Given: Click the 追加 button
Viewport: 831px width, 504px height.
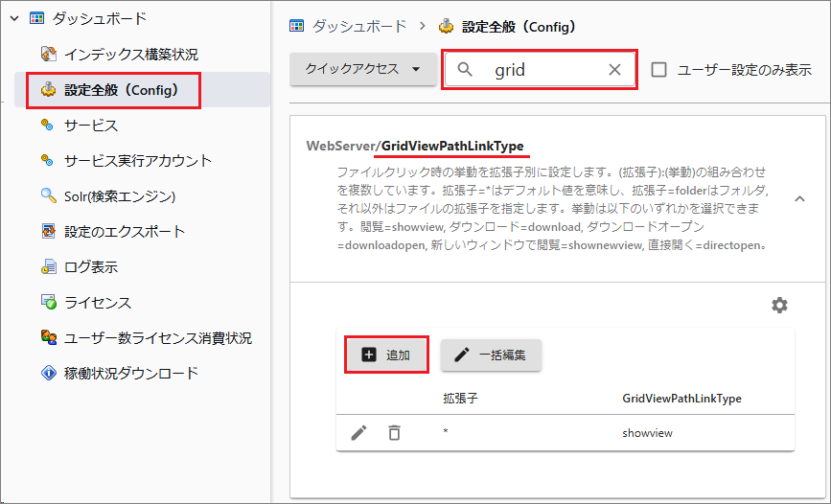Looking at the screenshot, I should pyautogui.click(x=385, y=355).
